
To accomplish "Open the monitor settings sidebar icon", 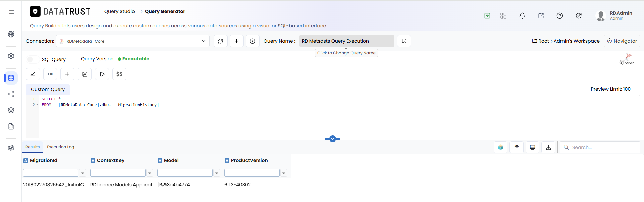I will tap(11, 148).
